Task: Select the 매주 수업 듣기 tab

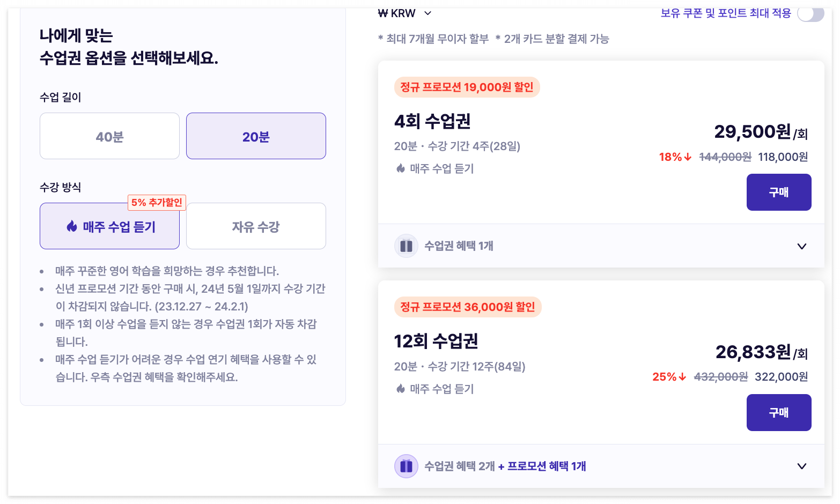Action: pos(109,226)
